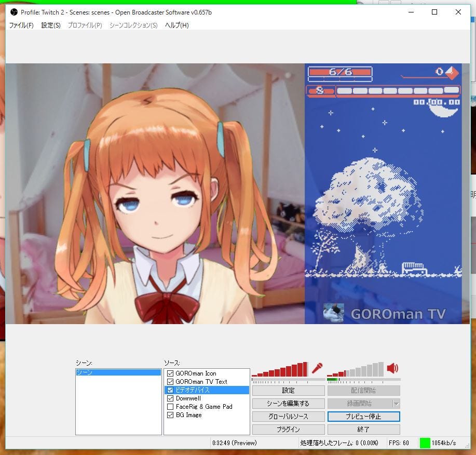Screen dimensions: 476x455
Task: Open the 設定(S) menu
Action: [x=51, y=25]
